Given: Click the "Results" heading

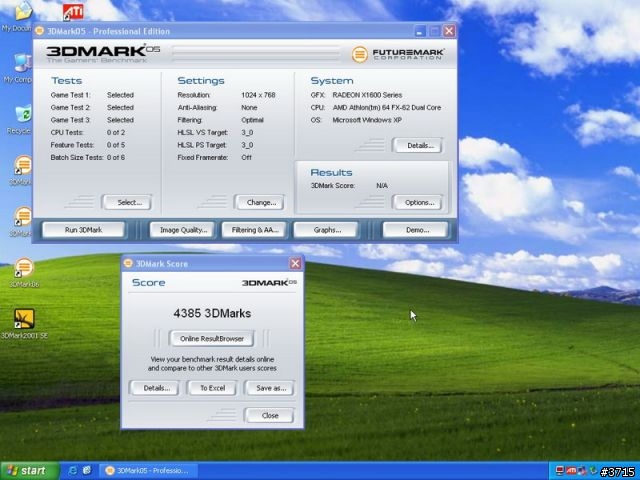Looking at the screenshot, I should pos(331,172).
